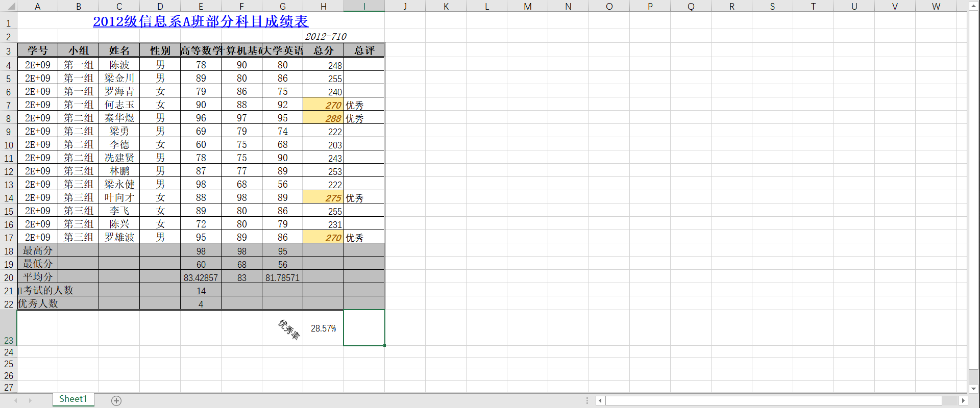Select column I header
980x408 pixels.
[364, 6]
